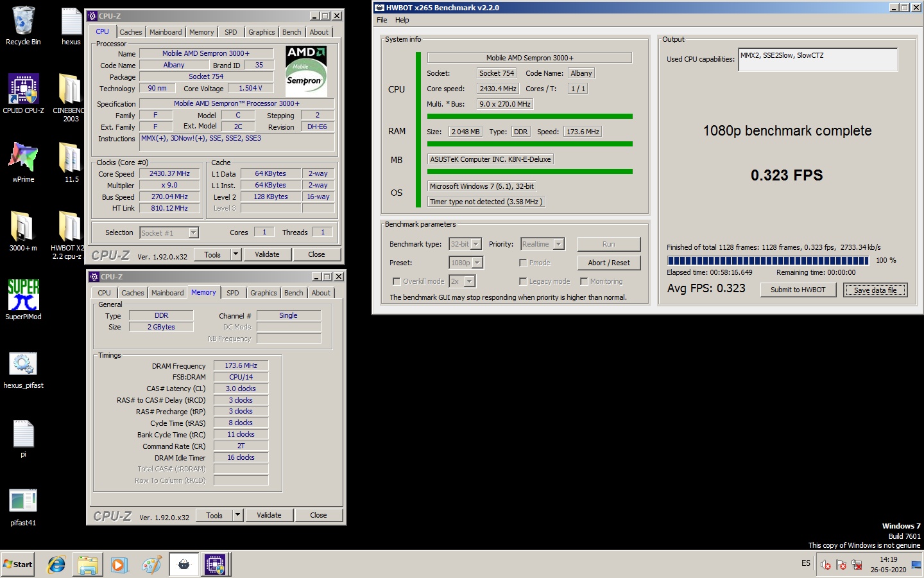
Task: Open the CINEBENCH 2003 folder
Action: (x=70, y=98)
